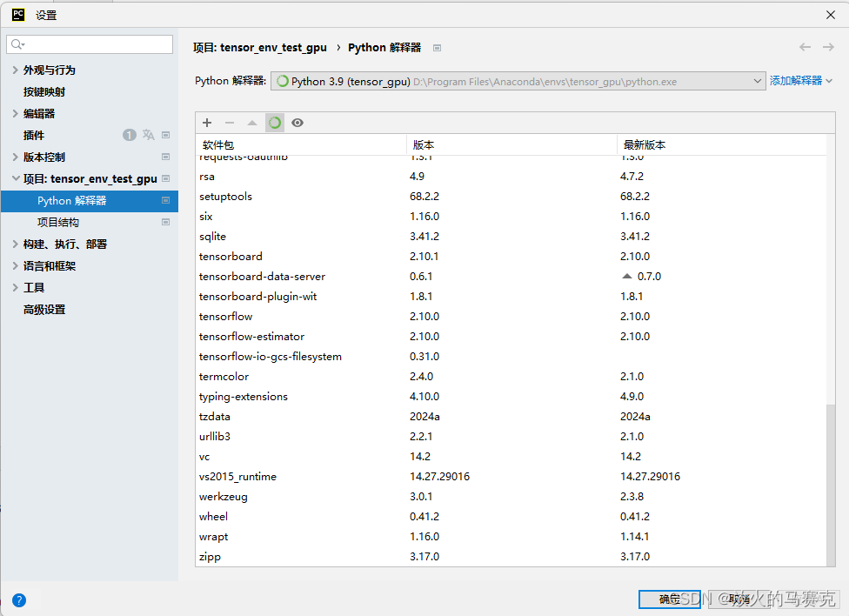Expand the 版本控制 section

[15, 157]
